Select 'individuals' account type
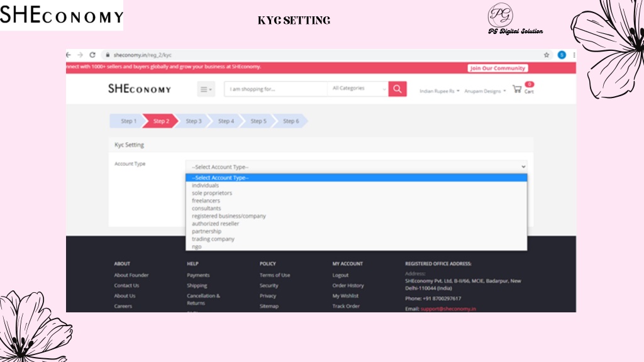Image resolution: width=644 pixels, height=362 pixels. pos(356,185)
